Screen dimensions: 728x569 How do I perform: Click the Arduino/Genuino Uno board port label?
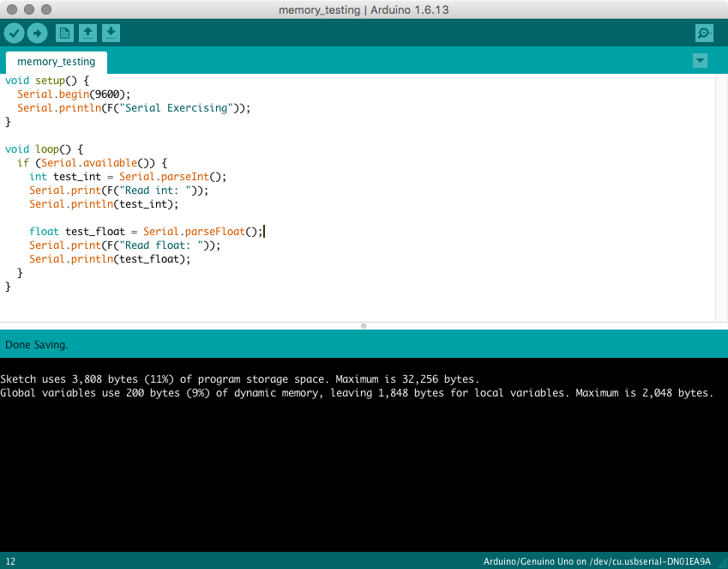pos(597,561)
